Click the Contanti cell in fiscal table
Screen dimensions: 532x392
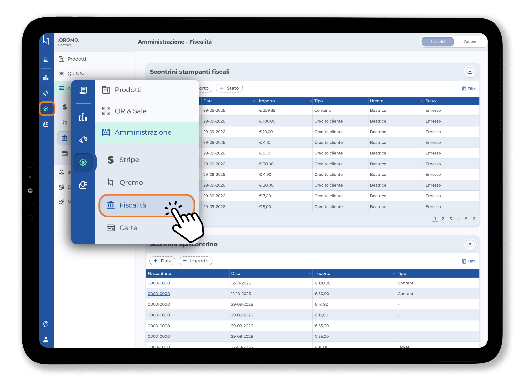(x=340, y=110)
